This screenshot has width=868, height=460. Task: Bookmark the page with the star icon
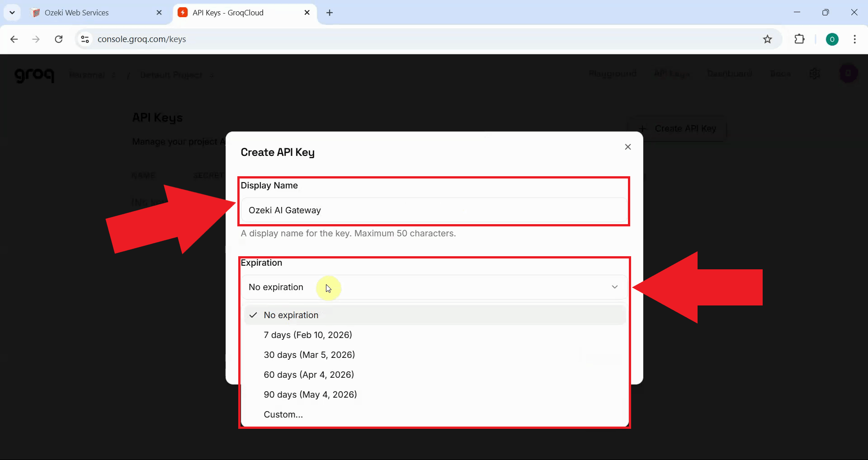[768, 39]
